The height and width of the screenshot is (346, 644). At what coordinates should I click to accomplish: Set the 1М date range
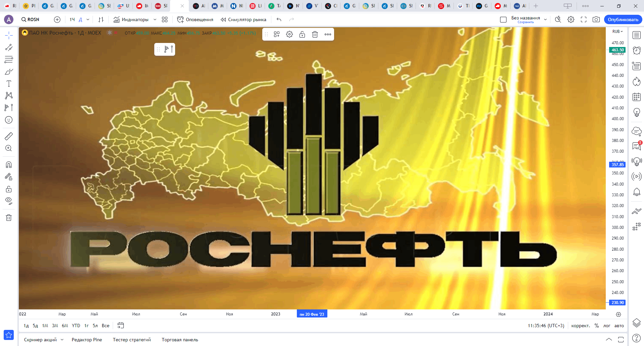[45, 326]
